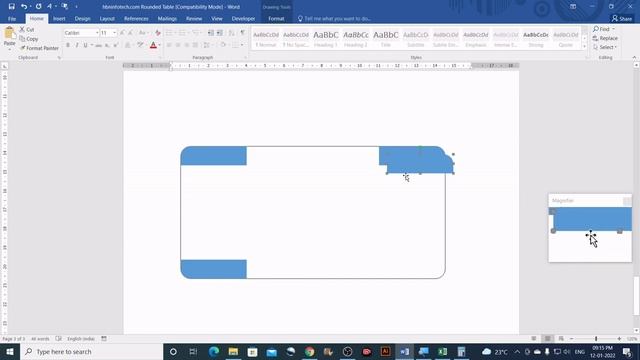Viewport: 640px width, 360px height.
Task: Click Copy in the Clipboard group
Action: coord(29,39)
